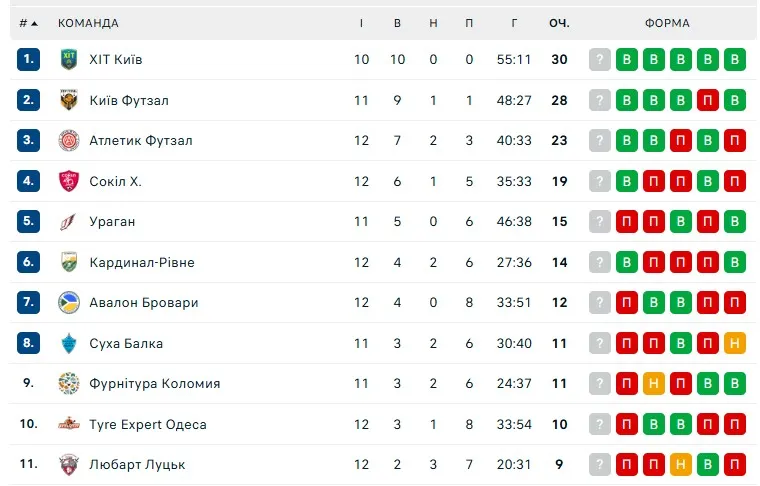This screenshot has height=486, width=760.
Task: Click the ХІТ Київ team logo
Action: [x=68, y=59]
